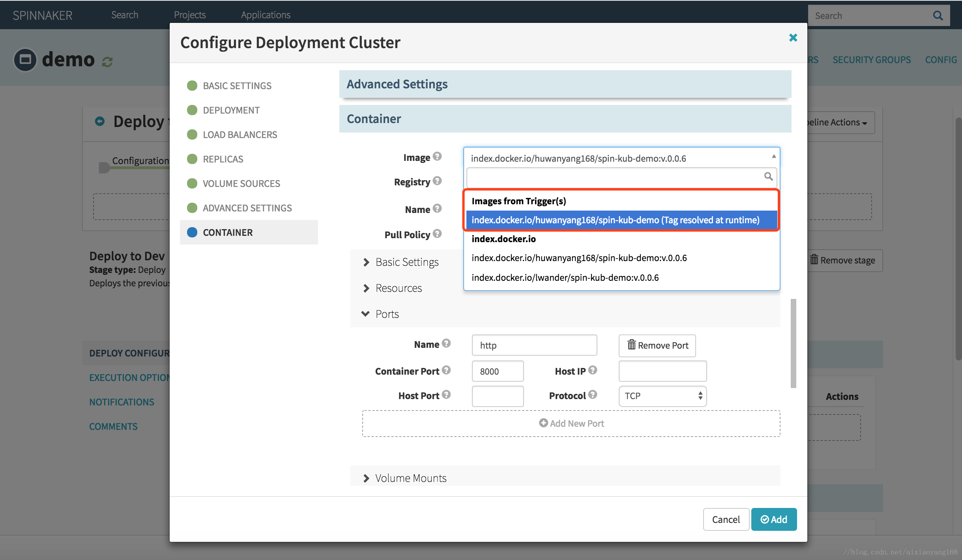Click the Host Port input field

click(x=498, y=396)
